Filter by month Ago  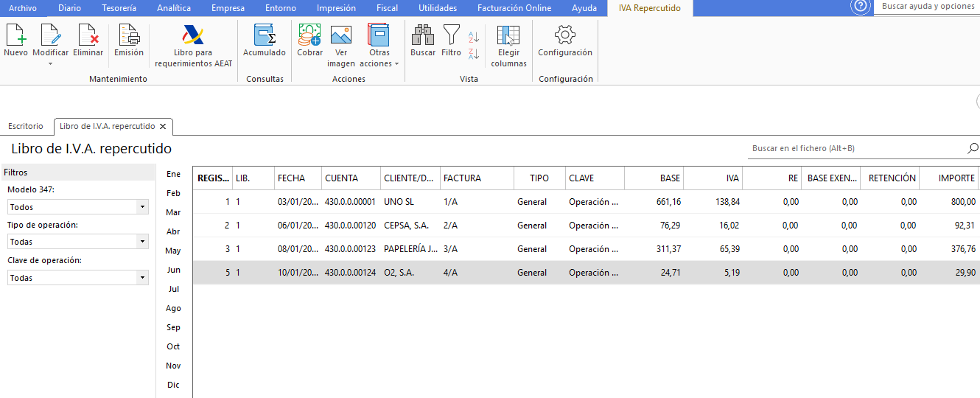pos(173,308)
